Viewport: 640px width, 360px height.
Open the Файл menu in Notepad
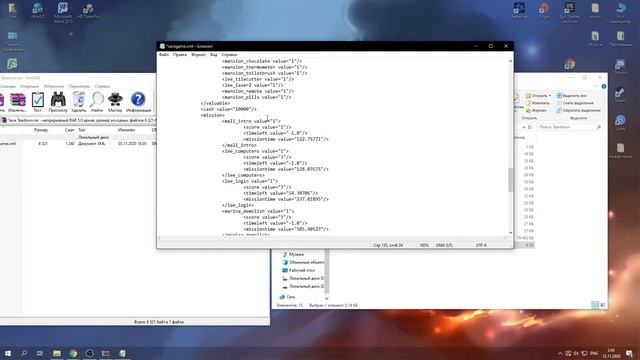(164, 54)
